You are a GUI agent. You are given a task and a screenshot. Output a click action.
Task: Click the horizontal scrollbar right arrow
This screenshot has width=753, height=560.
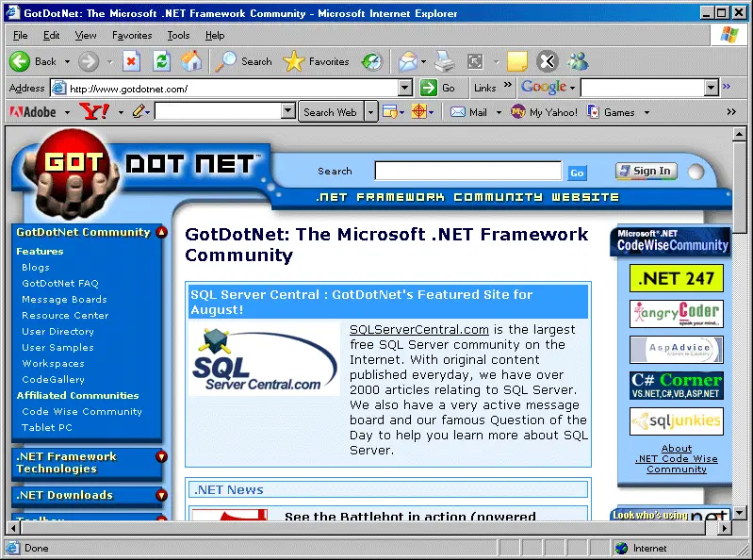[725, 528]
